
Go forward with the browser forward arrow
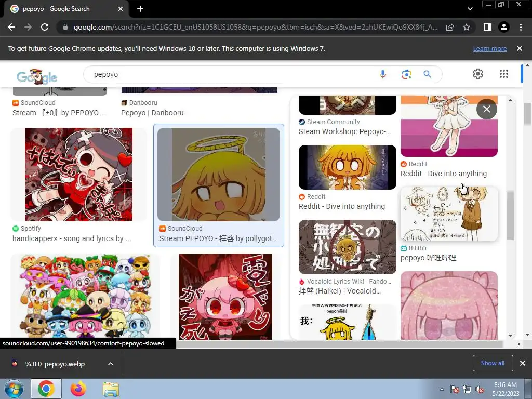point(28,27)
